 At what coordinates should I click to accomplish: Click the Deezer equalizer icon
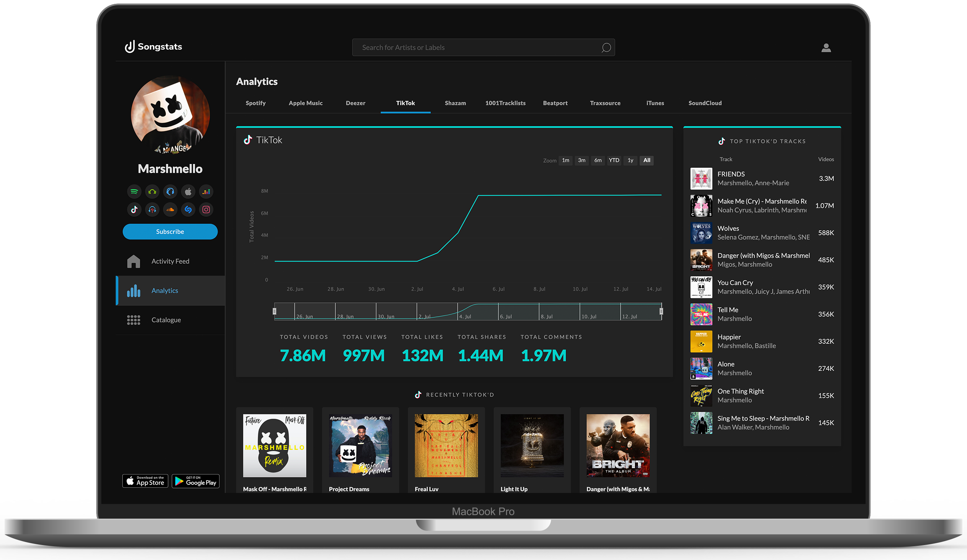(206, 192)
